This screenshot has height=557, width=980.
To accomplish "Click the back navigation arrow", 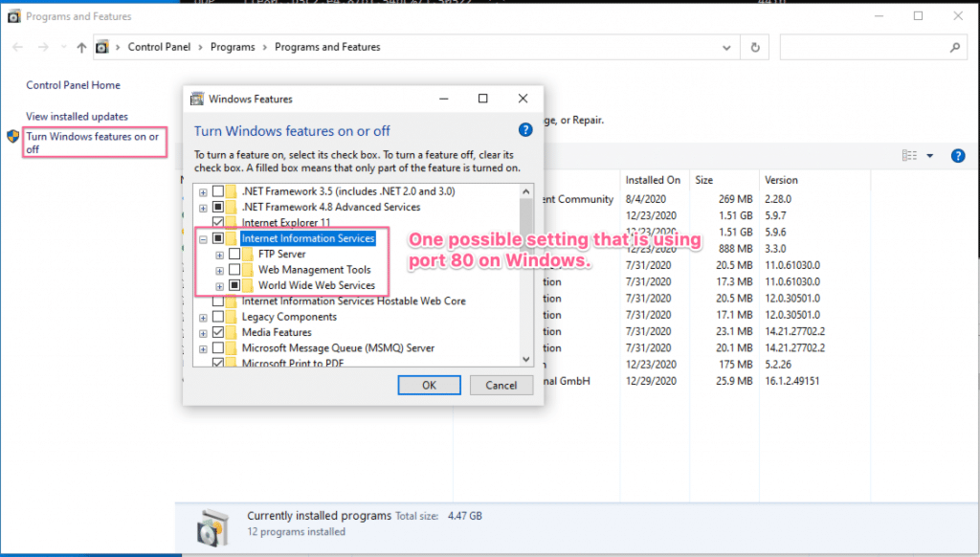I will click(17, 48).
